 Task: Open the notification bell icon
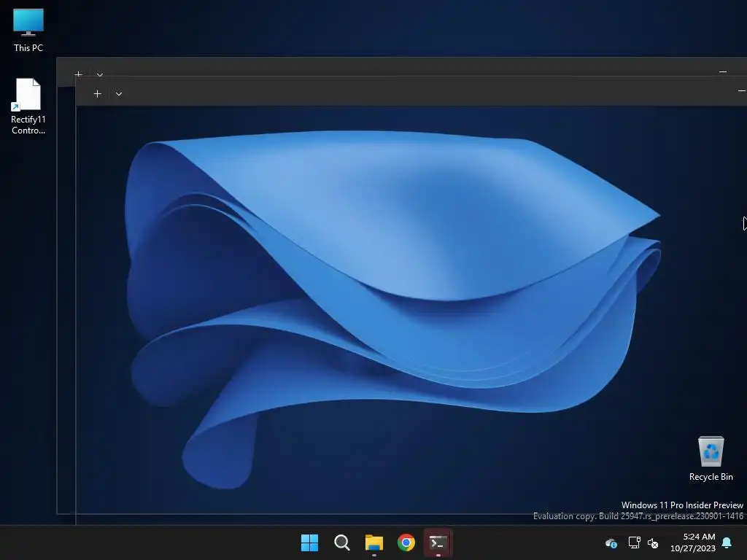(x=727, y=542)
